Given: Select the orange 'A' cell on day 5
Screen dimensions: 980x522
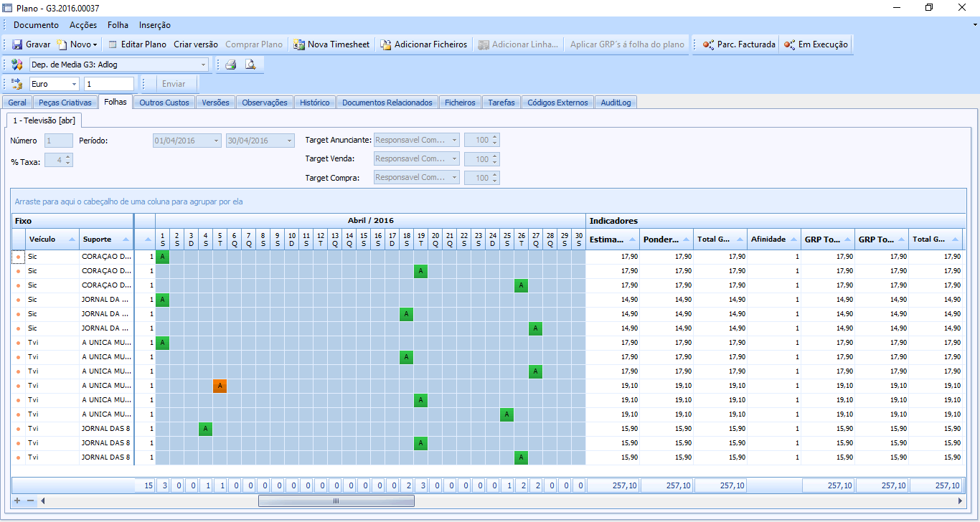Looking at the screenshot, I should coord(220,386).
